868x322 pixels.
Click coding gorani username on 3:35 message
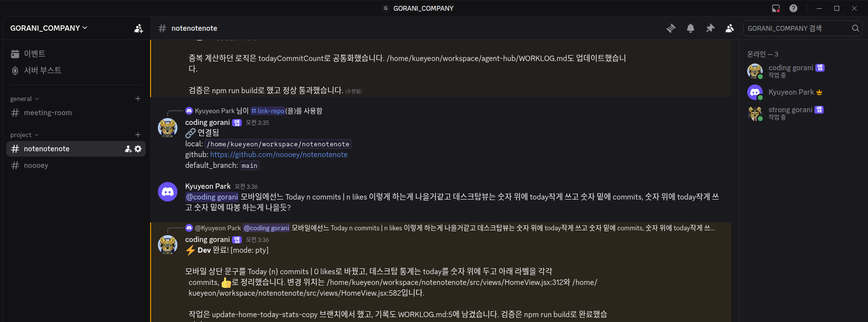click(x=207, y=122)
